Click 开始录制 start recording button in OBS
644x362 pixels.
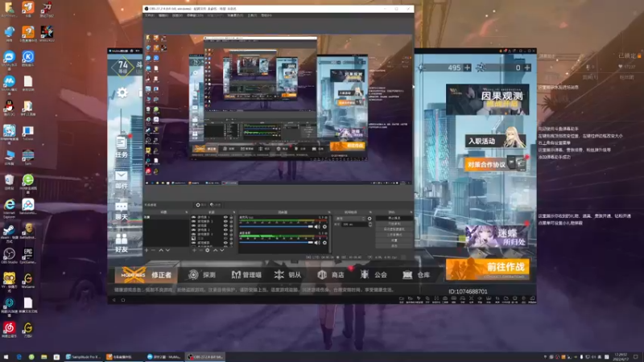tap(394, 224)
